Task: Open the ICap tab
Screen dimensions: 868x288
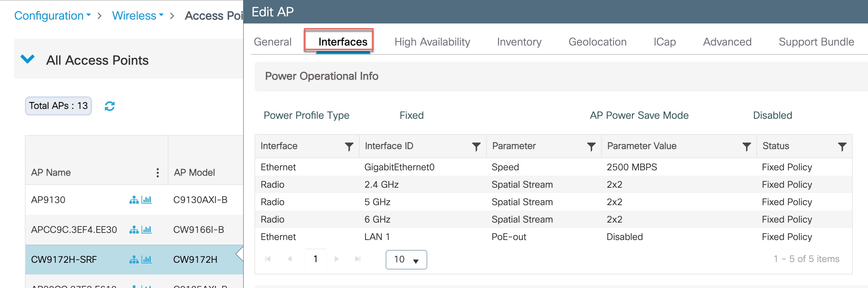Action: (665, 42)
